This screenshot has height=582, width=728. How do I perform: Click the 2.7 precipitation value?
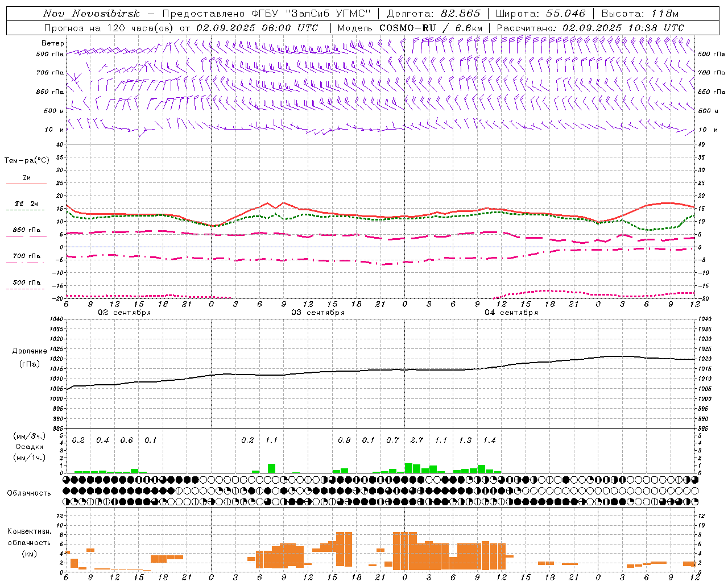click(x=416, y=440)
